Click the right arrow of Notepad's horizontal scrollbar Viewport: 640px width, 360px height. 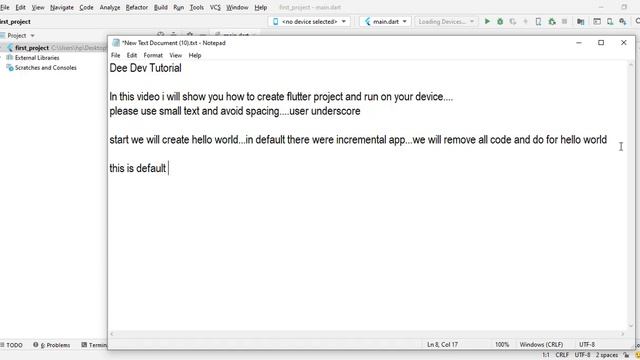(x=623, y=334)
